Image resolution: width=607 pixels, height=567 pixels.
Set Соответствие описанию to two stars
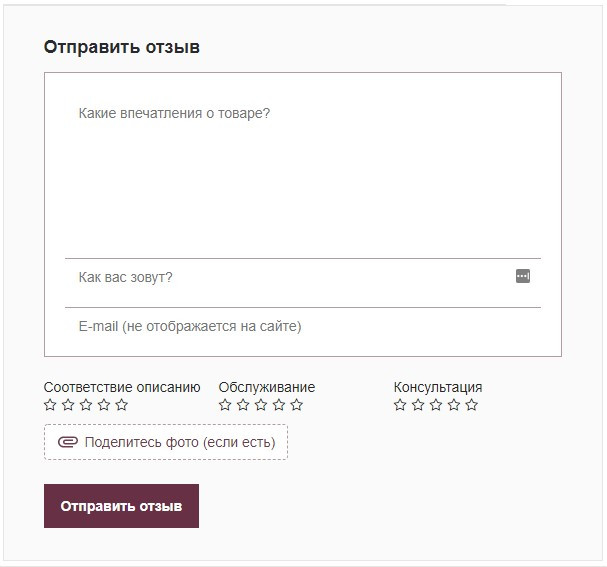(68, 405)
